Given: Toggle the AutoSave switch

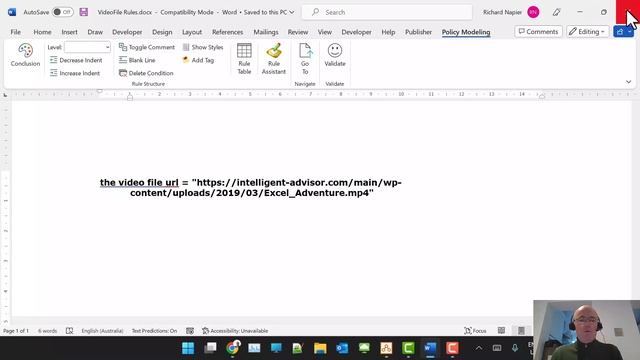Looking at the screenshot, I should tap(62, 12).
